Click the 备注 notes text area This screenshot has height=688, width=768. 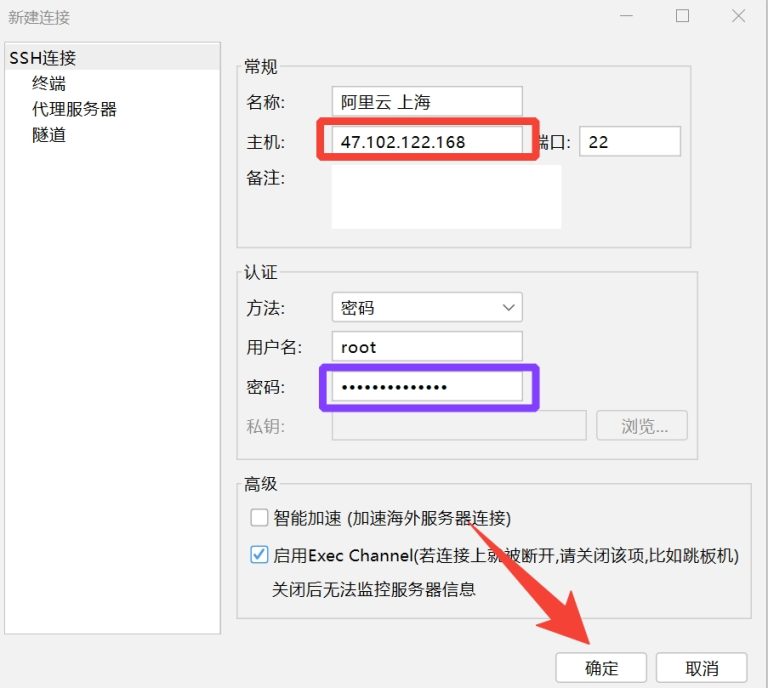coord(446,197)
